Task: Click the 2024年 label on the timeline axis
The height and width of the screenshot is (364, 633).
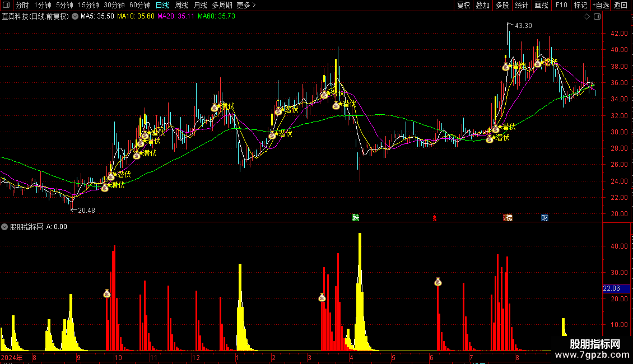Action: coord(12,357)
